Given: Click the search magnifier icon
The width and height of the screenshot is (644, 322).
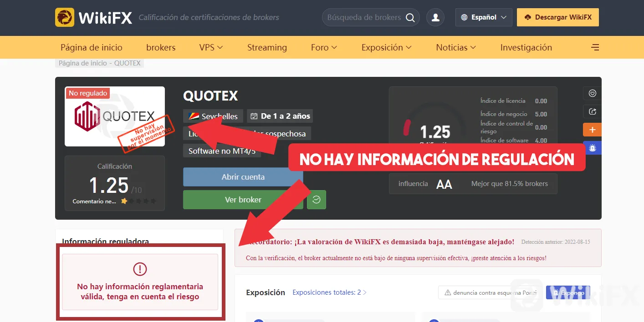Looking at the screenshot, I should tap(410, 18).
